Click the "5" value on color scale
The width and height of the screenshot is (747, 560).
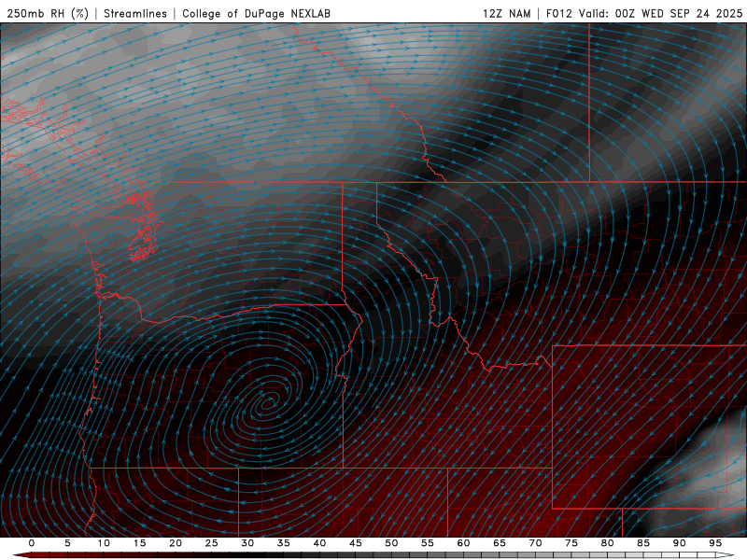coord(67,543)
